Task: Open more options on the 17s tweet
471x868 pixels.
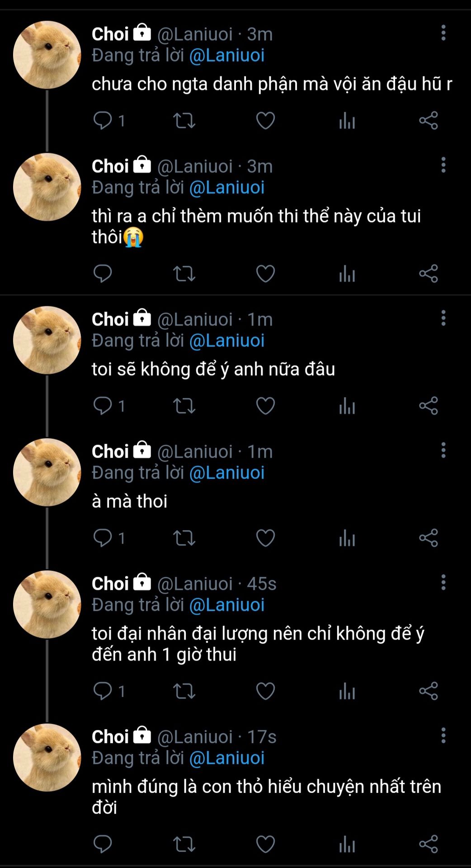Action: point(443,736)
